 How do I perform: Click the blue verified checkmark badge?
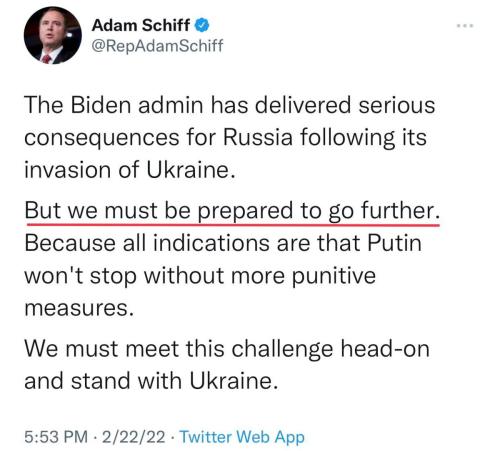click(202, 25)
